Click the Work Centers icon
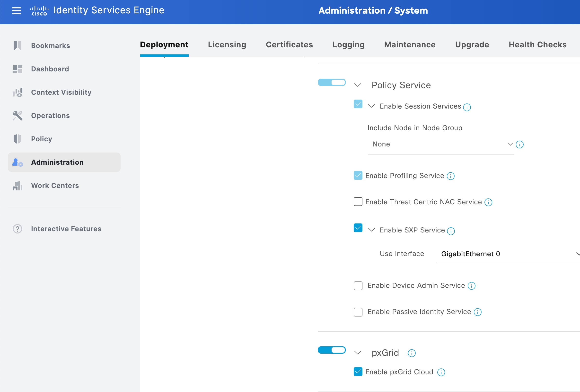Viewport: 580px width, 392px height. pyautogui.click(x=18, y=186)
